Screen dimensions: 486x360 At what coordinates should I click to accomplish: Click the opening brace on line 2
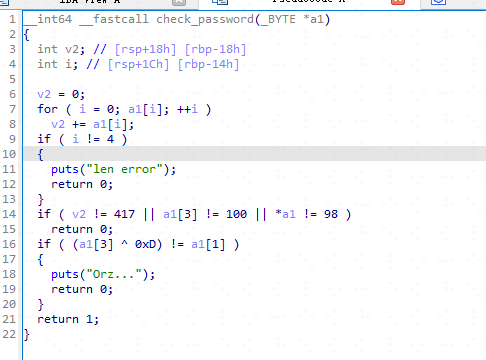point(27,34)
